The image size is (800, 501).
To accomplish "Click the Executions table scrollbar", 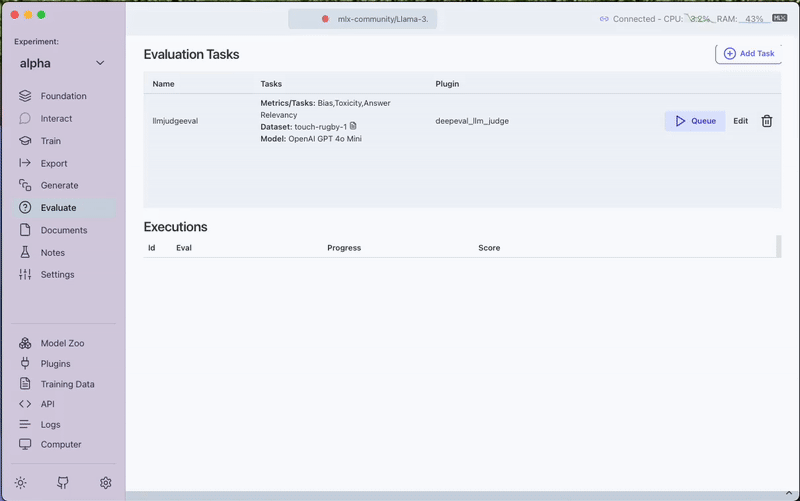I will [x=779, y=246].
